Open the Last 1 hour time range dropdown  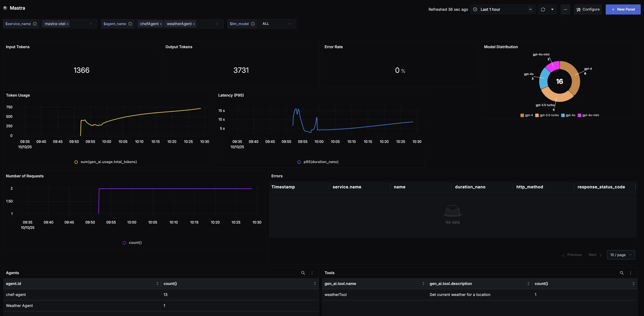pos(503,9)
